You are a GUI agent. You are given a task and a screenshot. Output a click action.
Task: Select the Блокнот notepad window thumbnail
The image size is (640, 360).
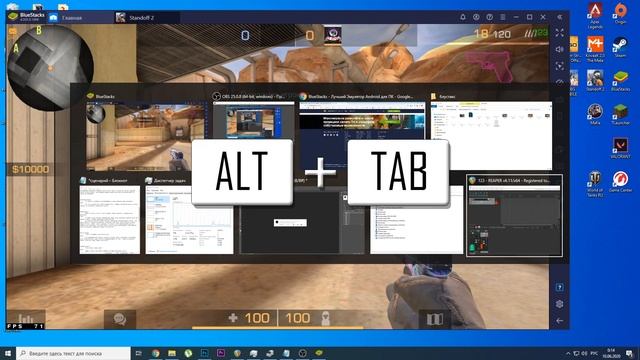coord(109,220)
